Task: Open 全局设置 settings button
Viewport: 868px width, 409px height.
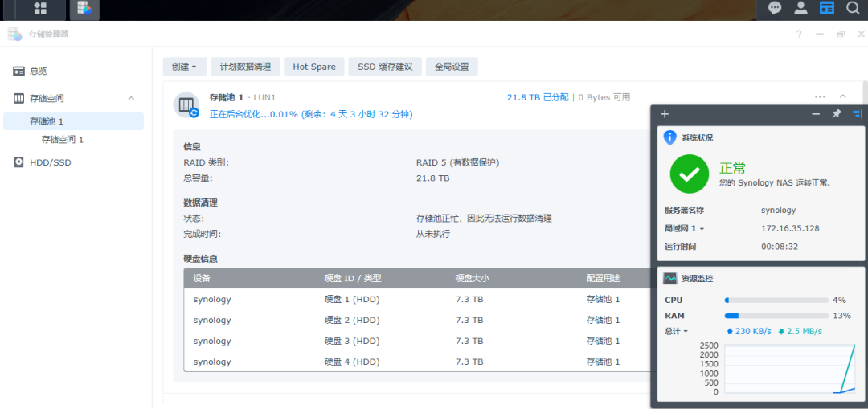Action: pos(452,67)
